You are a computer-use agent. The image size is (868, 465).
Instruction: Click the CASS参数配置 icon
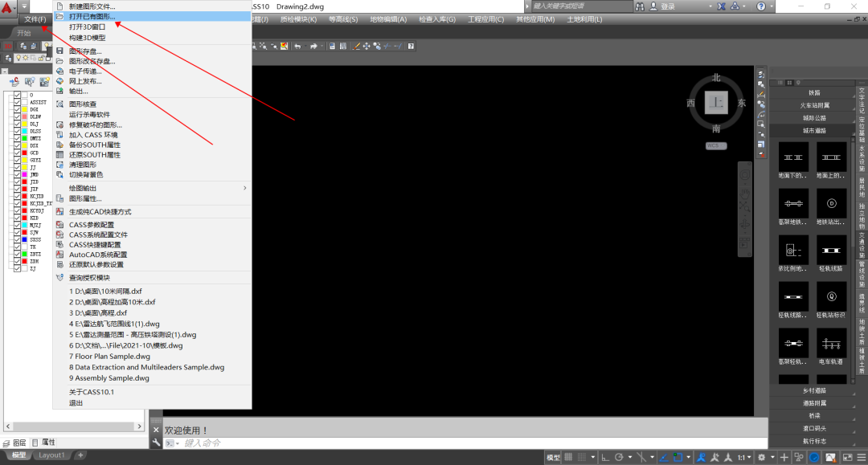pos(59,225)
